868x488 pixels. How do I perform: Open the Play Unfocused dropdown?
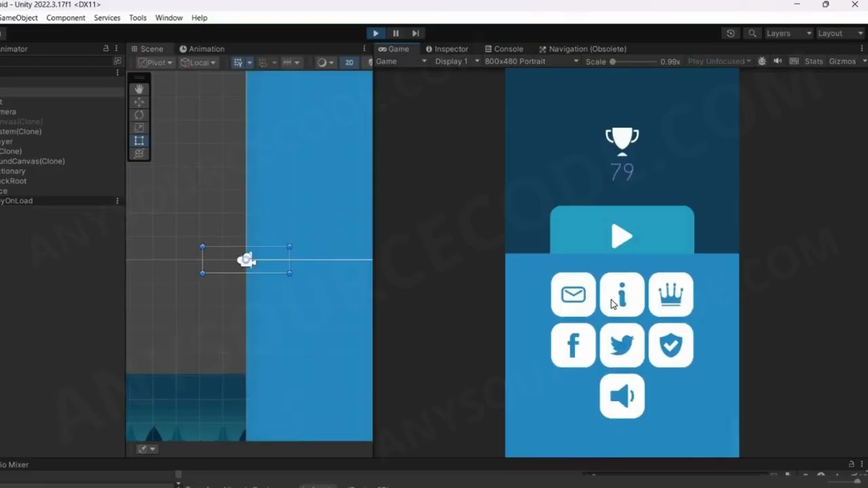[x=719, y=61]
